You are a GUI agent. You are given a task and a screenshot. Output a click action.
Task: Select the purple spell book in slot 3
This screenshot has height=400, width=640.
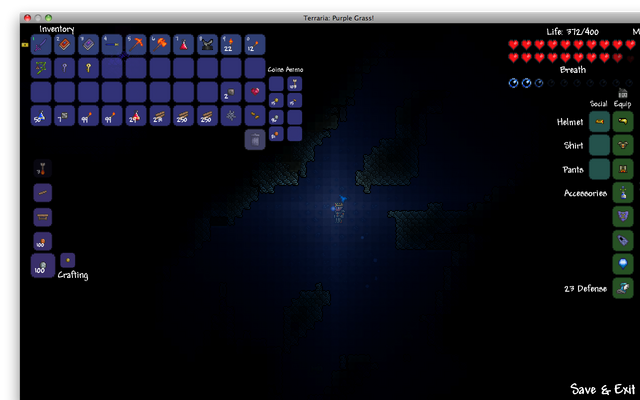point(88,44)
